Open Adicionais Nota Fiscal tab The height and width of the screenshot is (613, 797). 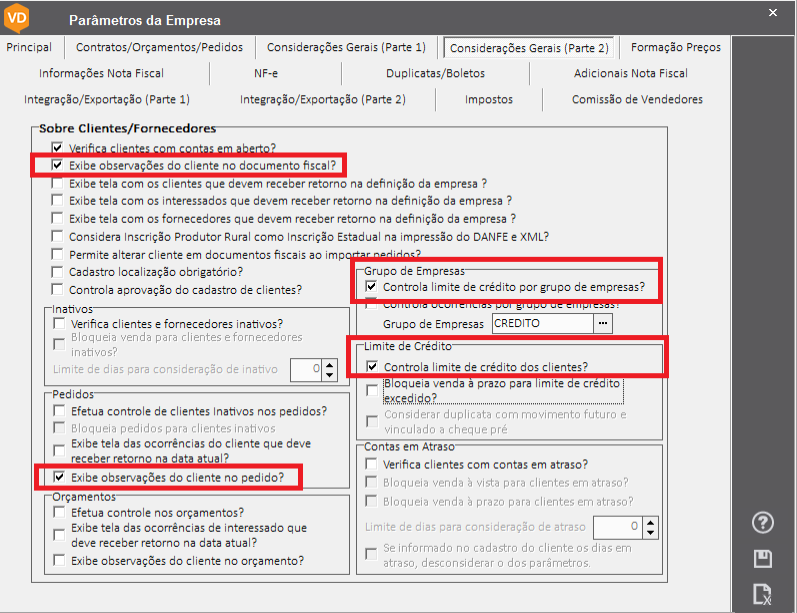pos(630,73)
